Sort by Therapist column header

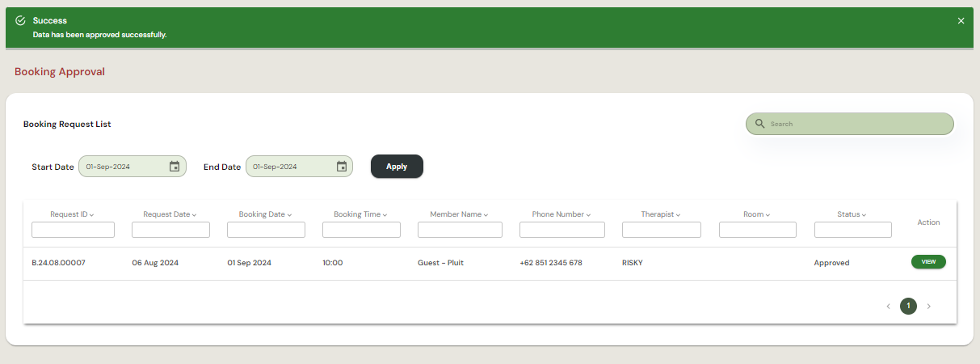coord(660,214)
